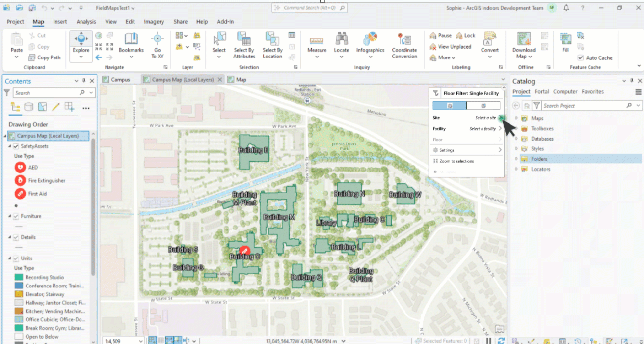Open the Paste dropdown arrow
This screenshot has height=344, width=644.
[x=16, y=57]
